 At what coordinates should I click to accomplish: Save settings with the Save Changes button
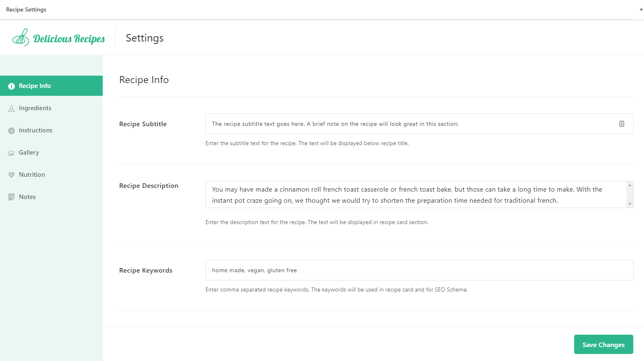[603, 345]
